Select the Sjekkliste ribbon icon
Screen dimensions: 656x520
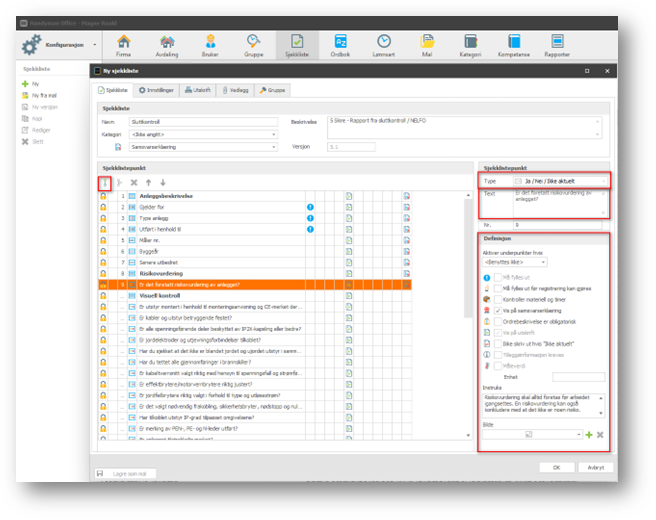point(297,46)
